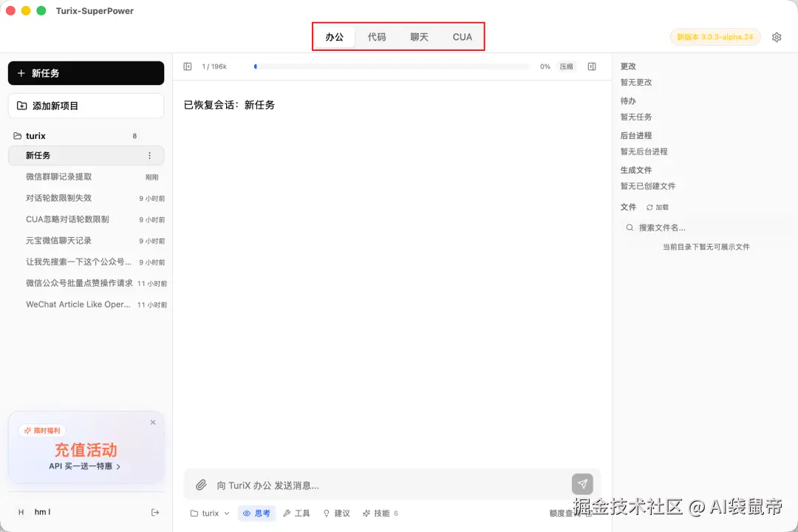Click the send message arrow button
This screenshot has height=532, width=798.
[582, 484]
